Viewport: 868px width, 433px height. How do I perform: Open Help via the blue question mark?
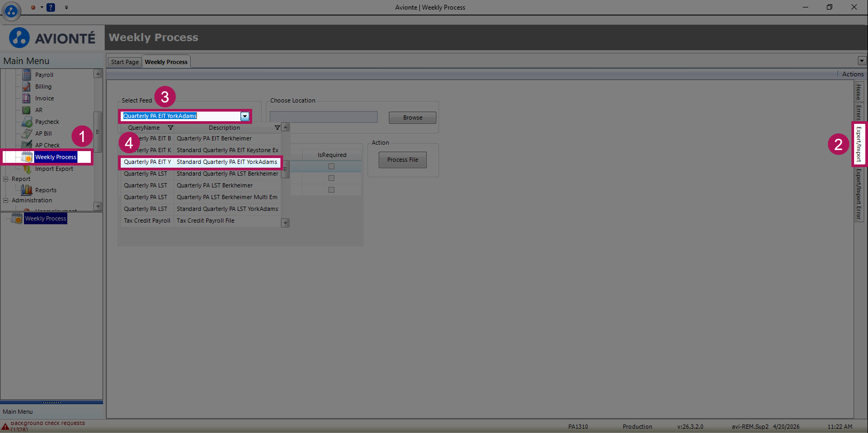51,7
